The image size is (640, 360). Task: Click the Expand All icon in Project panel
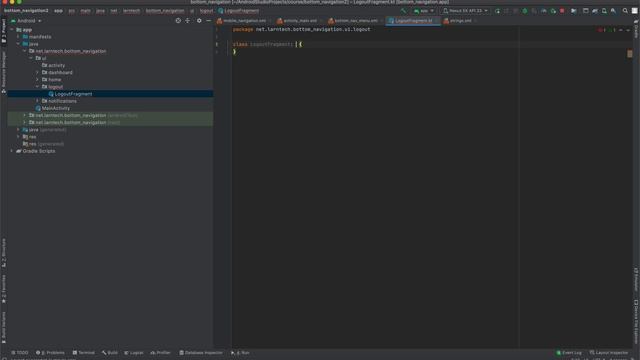[187, 20]
